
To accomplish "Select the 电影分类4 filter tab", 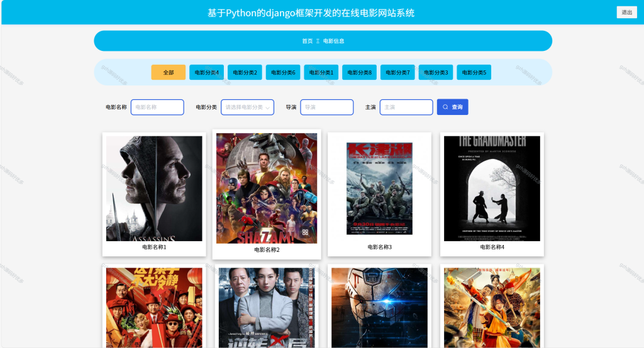I will pyautogui.click(x=206, y=72).
